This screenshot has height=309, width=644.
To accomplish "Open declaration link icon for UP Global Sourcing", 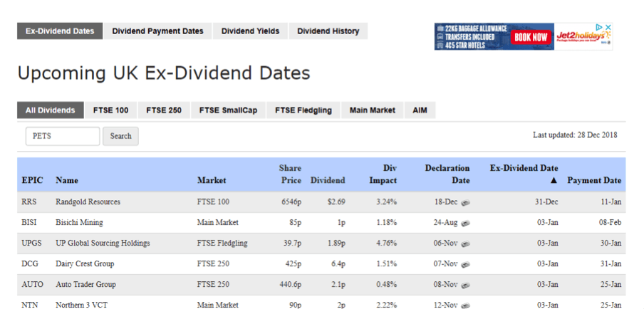I will (x=465, y=243).
